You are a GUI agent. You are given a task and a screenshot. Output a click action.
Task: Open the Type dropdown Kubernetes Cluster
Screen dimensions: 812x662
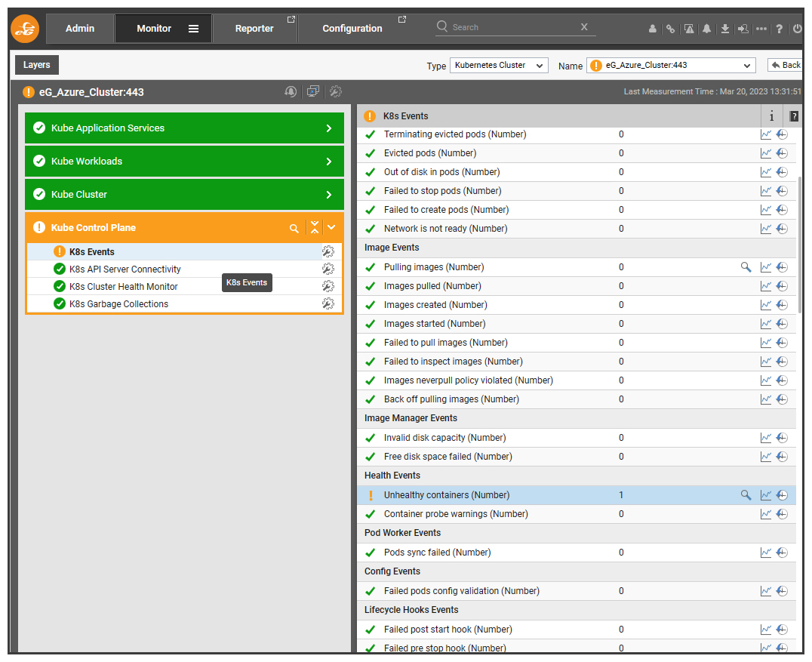499,65
